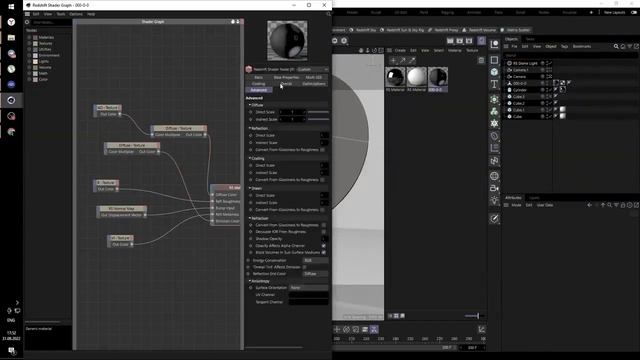Click the Shader Graph search icon
The height and width of the screenshot is (360, 640).
coord(27,22)
